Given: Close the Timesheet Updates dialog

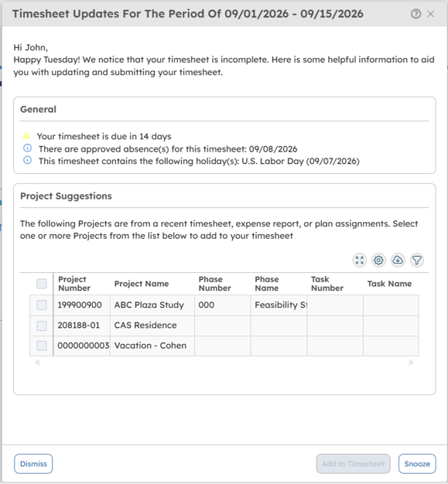Looking at the screenshot, I should pos(431,14).
